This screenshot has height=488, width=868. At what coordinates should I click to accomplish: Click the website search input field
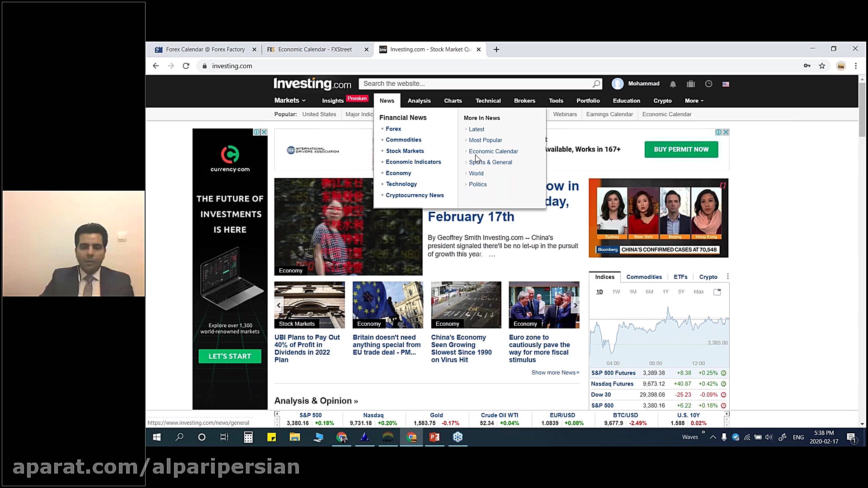pos(475,84)
